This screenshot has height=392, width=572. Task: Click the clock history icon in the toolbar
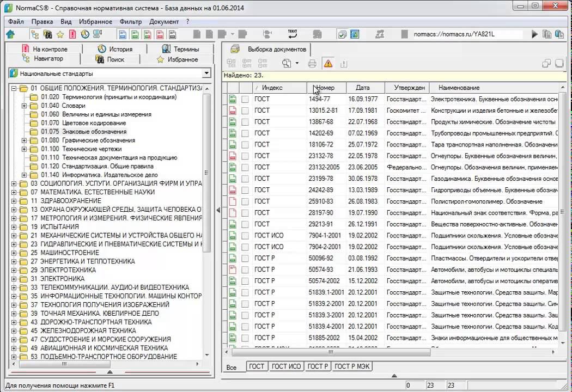pos(85,34)
